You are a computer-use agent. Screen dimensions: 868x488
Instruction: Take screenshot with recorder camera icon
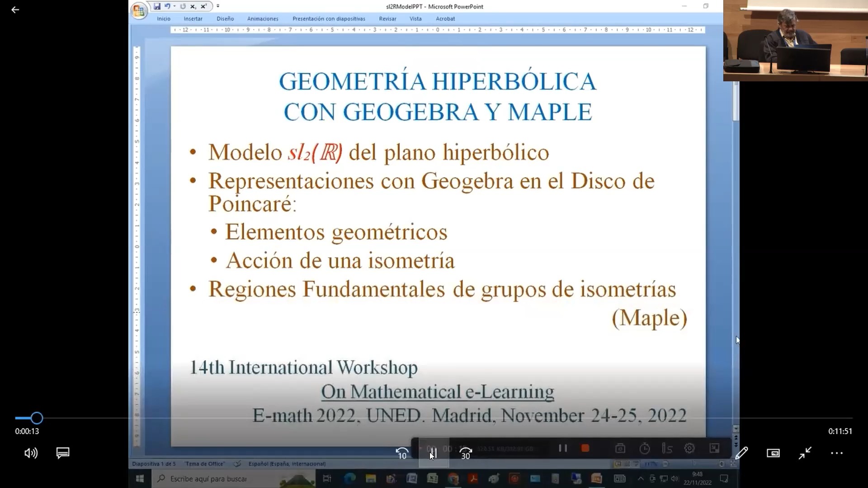620,448
